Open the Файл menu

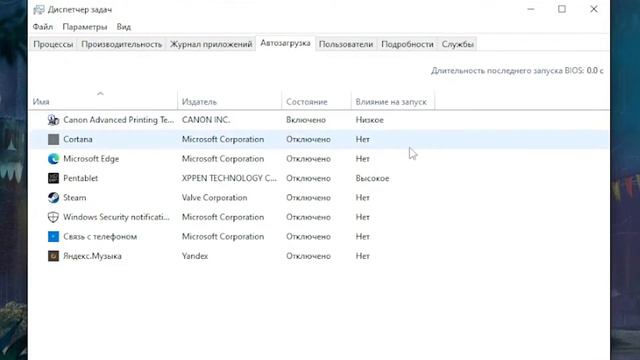(x=43, y=27)
